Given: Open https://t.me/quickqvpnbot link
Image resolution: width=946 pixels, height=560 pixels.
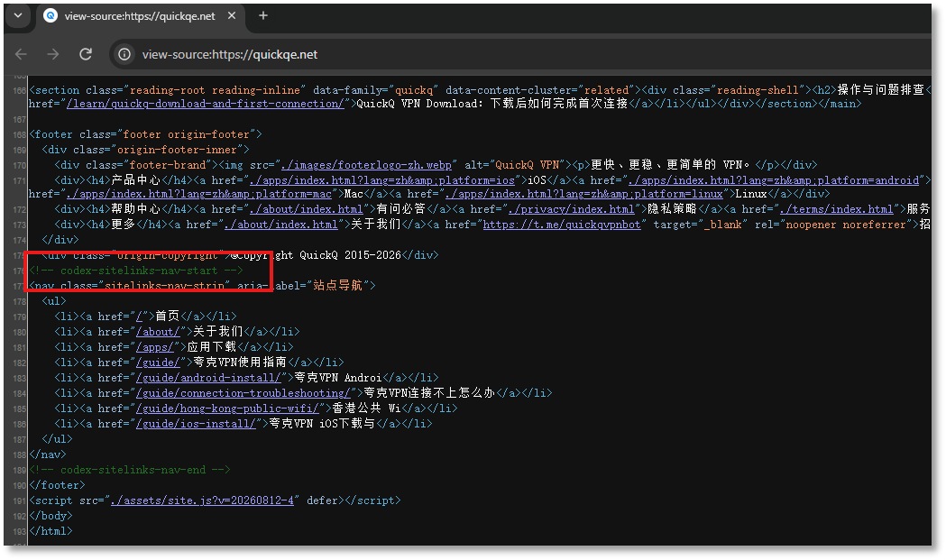Looking at the screenshot, I should pyautogui.click(x=562, y=225).
